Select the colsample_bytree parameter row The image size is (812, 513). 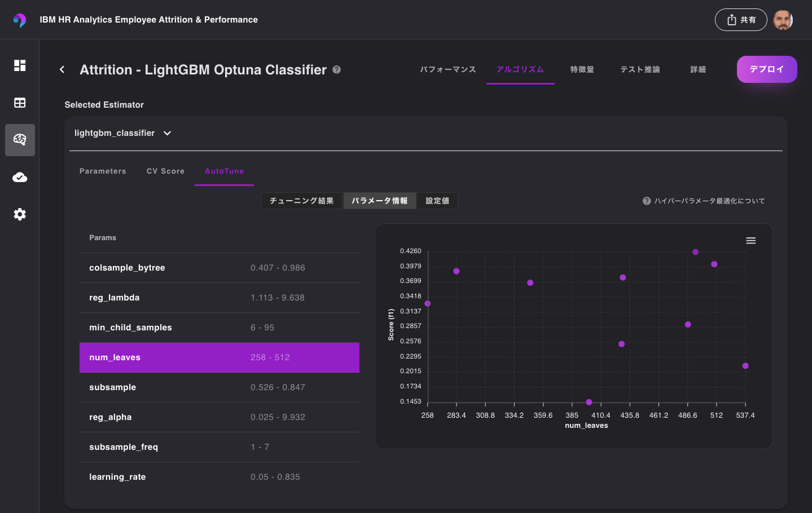click(220, 268)
